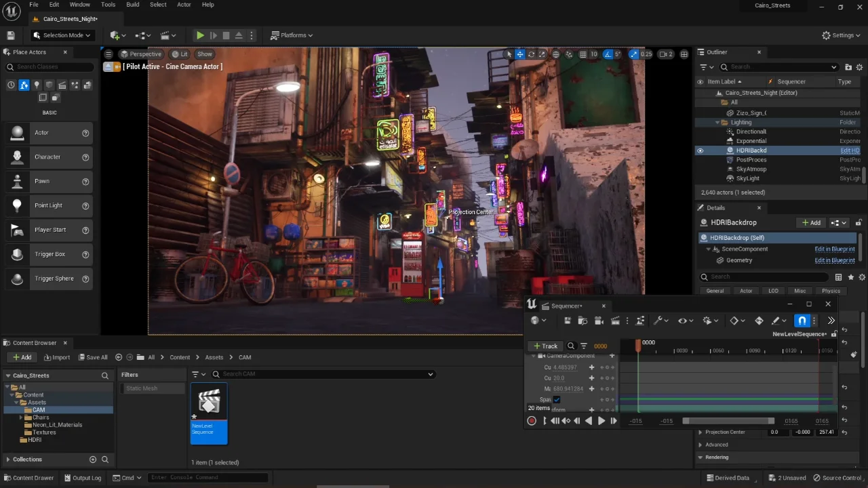The image size is (868, 488).
Task: Hide HDRIBackdrop using its eye icon
Action: click(x=700, y=150)
